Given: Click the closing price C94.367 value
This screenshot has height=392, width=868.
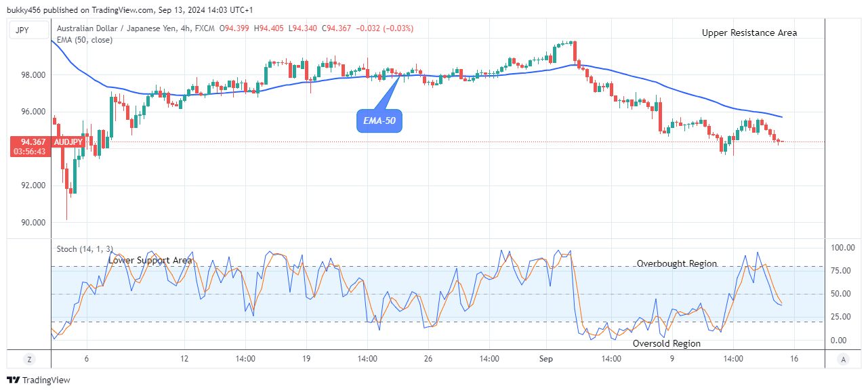Looking at the screenshot, I should coord(337,28).
